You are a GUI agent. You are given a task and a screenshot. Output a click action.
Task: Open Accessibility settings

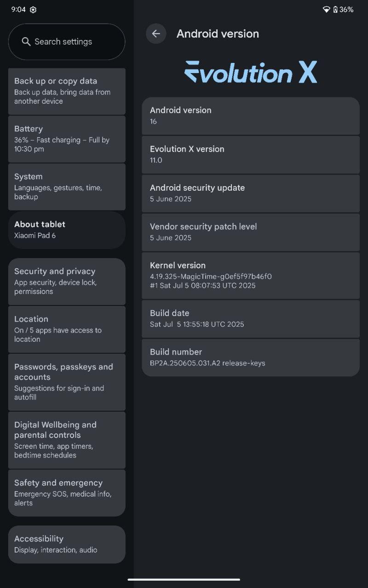(67, 544)
